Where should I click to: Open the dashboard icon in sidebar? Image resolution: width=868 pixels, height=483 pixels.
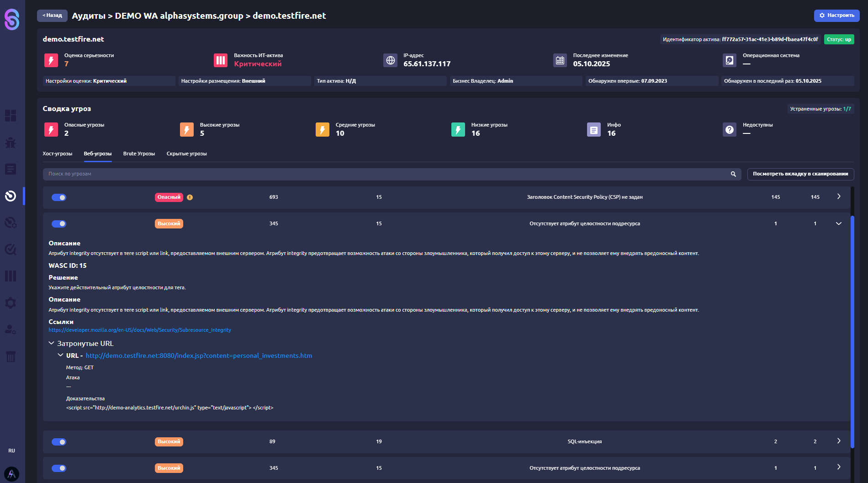(11, 116)
